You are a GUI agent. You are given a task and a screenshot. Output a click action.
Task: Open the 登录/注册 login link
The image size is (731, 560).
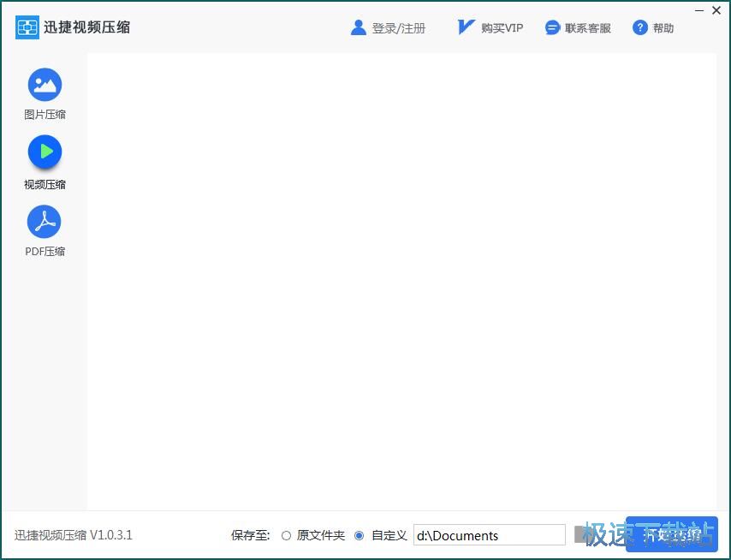tap(398, 27)
